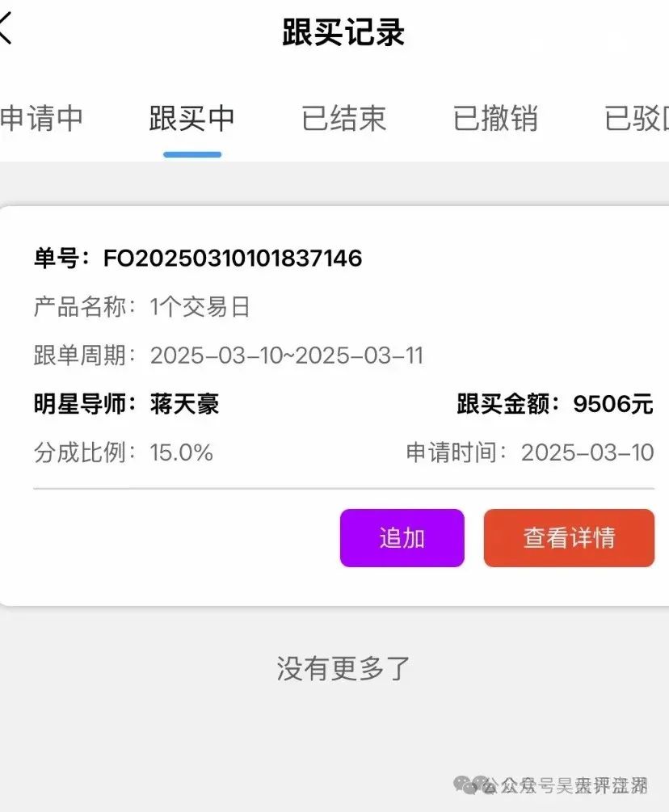Click the 分成比例 15.0% value
Viewport: 669px width, 812px height.
pyautogui.click(x=181, y=452)
